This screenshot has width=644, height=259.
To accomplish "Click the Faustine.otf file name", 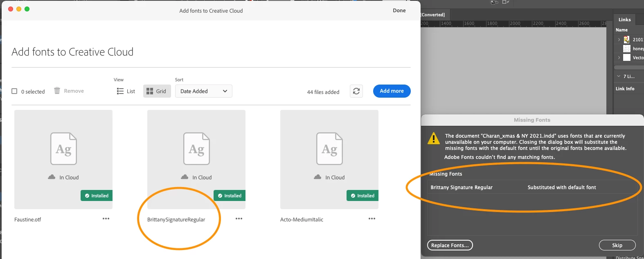I will coord(28,219).
